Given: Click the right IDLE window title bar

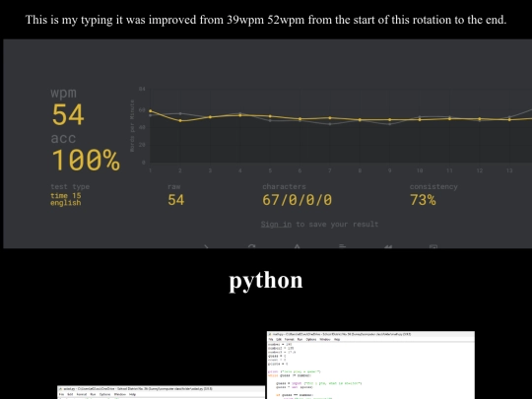Looking at the screenshot, I should coord(370,334).
